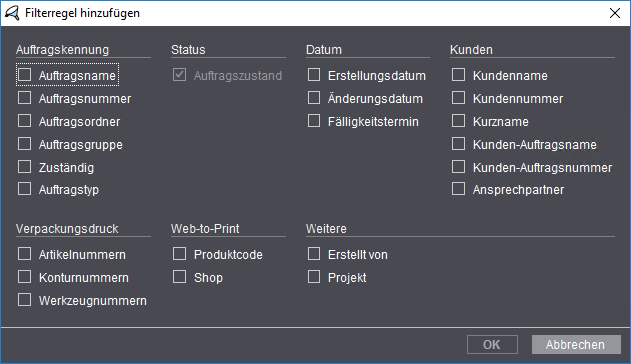The image size is (631, 364).
Task: Enable Artikelnummern under Verpackungsdruck
Action: coord(25,254)
